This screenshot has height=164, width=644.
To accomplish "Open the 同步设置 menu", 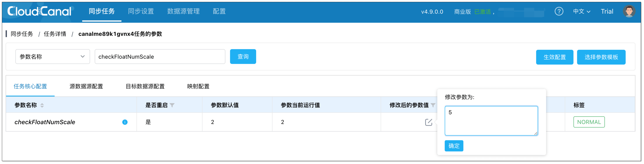I will pos(141,11).
